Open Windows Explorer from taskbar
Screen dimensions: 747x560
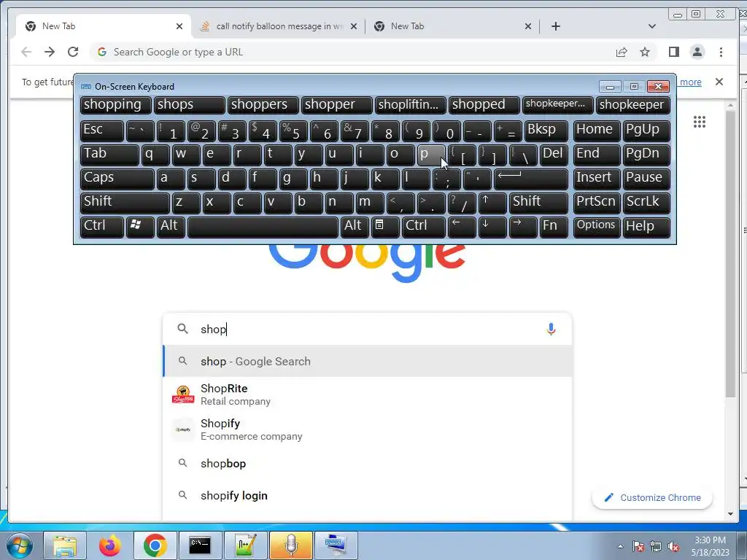(x=65, y=545)
